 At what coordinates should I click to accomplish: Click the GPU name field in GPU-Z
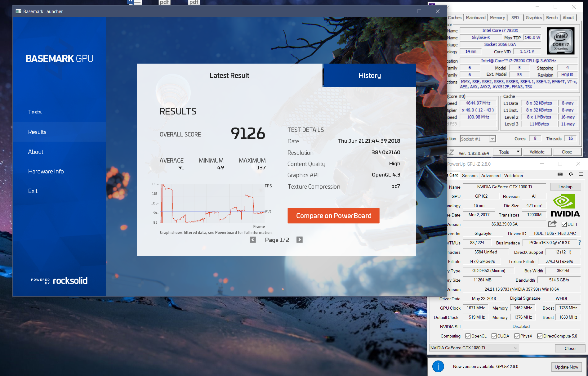click(504, 187)
